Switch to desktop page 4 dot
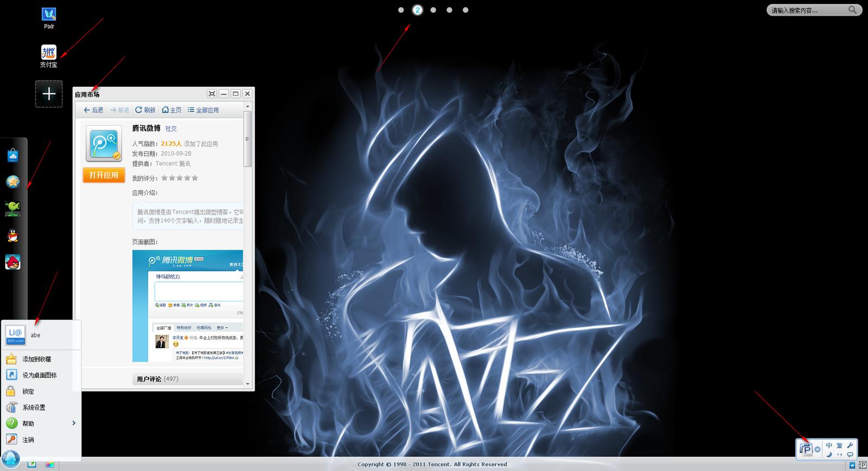This screenshot has width=868, height=471. tap(449, 10)
